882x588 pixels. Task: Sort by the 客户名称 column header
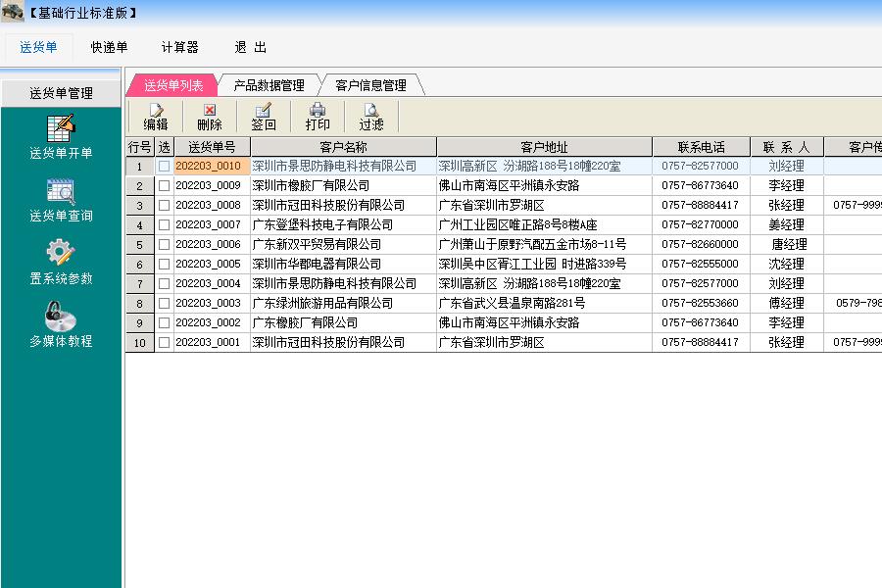tap(343, 147)
